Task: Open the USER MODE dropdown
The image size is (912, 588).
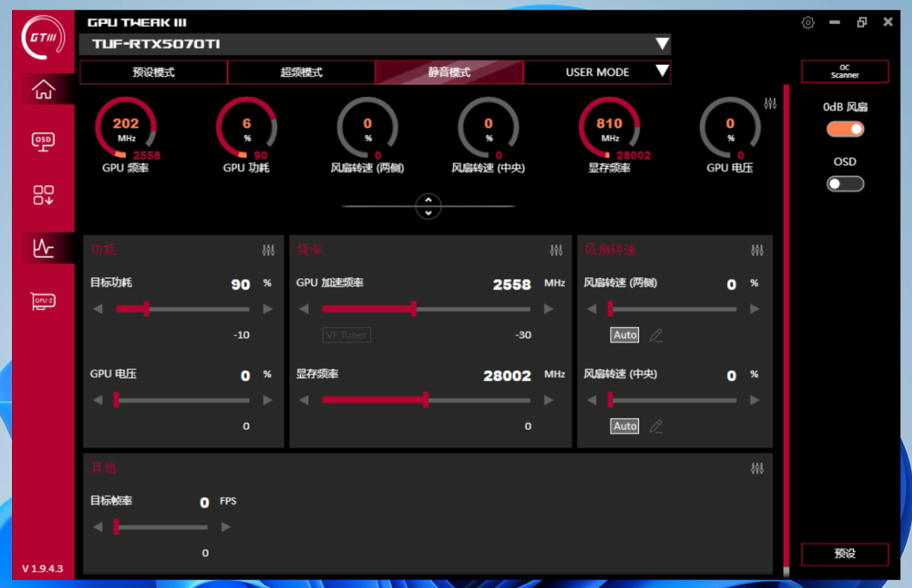Action: tap(661, 72)
